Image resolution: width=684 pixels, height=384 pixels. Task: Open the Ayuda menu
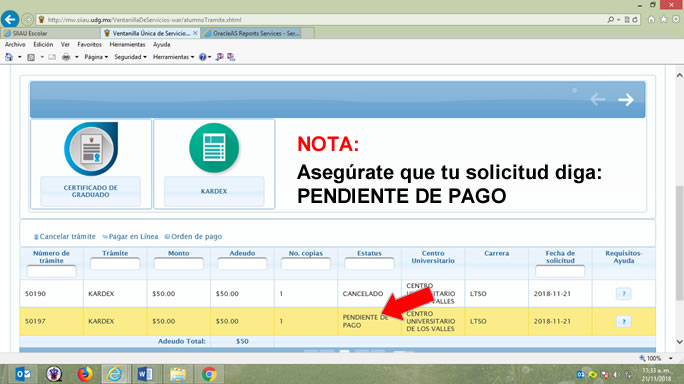coord(161,45)
